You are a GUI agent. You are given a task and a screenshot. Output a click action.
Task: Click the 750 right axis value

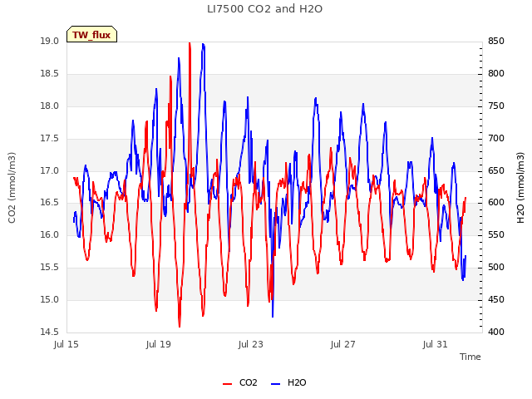point(496,106)
